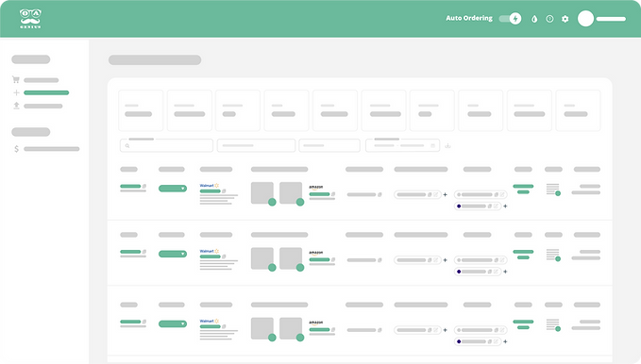Click the OA Genius logo
The height and width of the screenshot is (364, 641).
coord(30,18)
